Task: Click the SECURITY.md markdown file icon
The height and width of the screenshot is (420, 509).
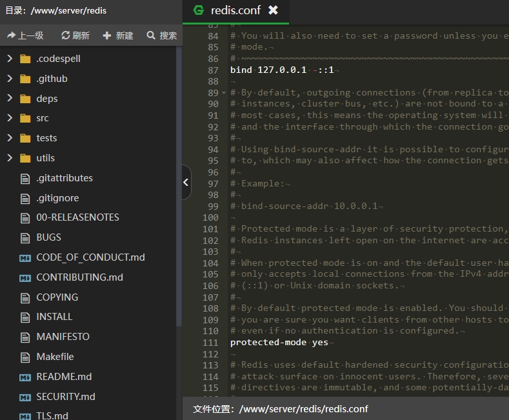Action: [25, 397]
